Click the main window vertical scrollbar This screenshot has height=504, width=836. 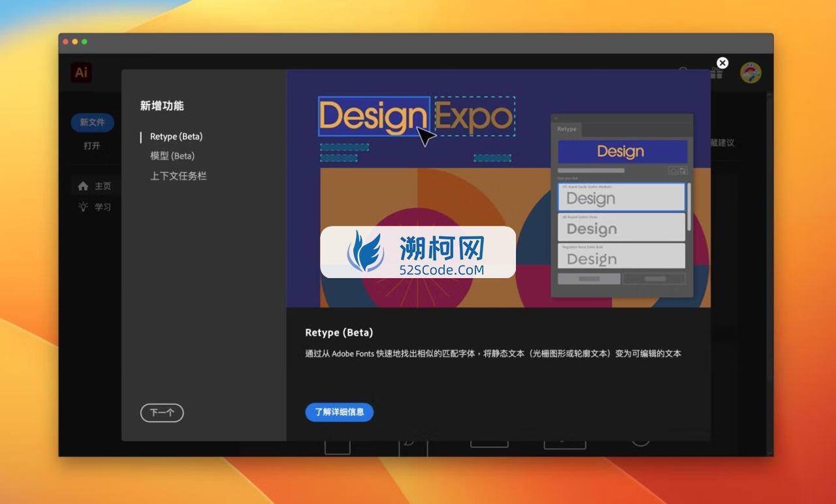click(x=769, y=274)
